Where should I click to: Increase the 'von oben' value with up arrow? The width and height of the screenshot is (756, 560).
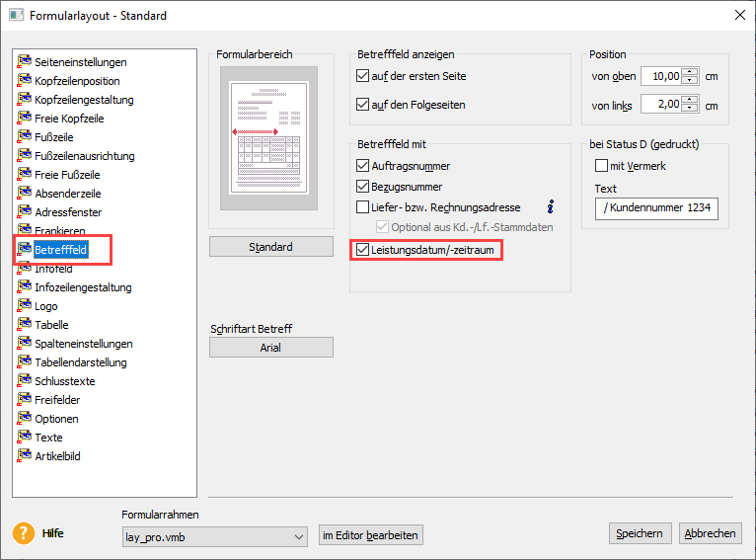pyautogui.click(x=690, y=71)
